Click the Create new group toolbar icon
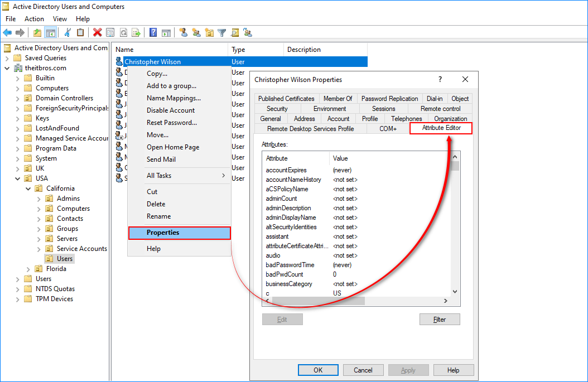The height and width of the screenshot is (382, 588). [196, 32]
